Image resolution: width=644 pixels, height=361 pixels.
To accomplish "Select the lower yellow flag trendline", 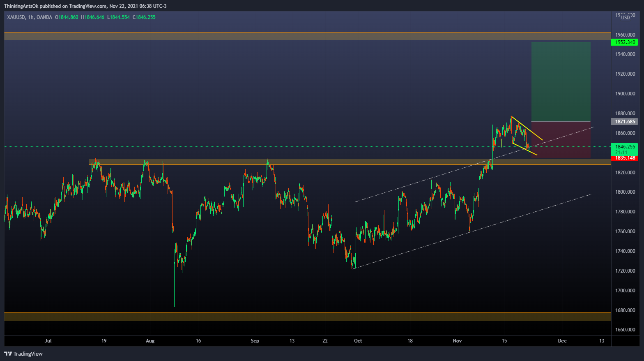I will pyautogui.click(x=524, y=149).
